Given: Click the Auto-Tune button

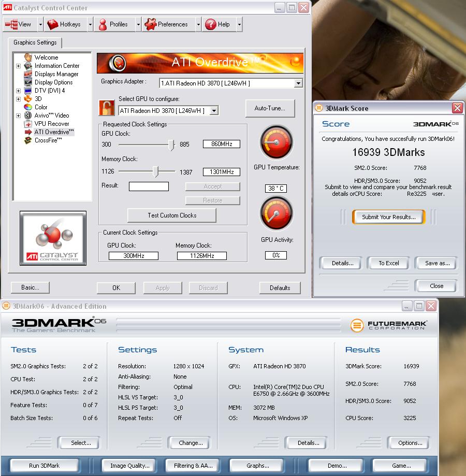Looking at the screenshot, I should point(270,108).
